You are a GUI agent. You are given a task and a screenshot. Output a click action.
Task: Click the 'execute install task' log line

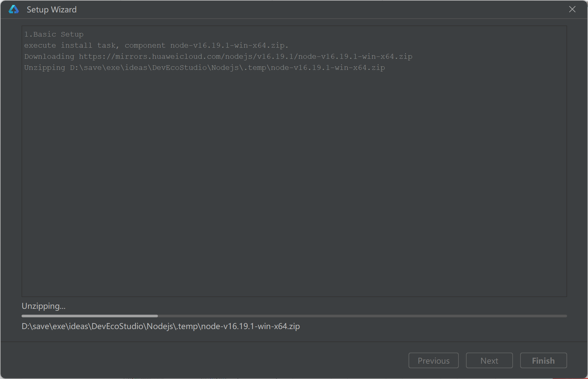(x=156, y=45)
